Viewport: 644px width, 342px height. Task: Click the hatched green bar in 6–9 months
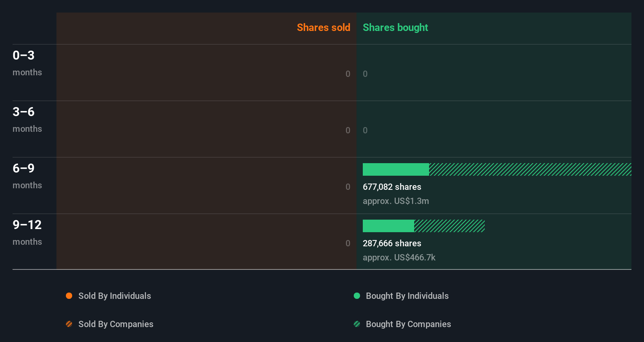tap(530, 169)
